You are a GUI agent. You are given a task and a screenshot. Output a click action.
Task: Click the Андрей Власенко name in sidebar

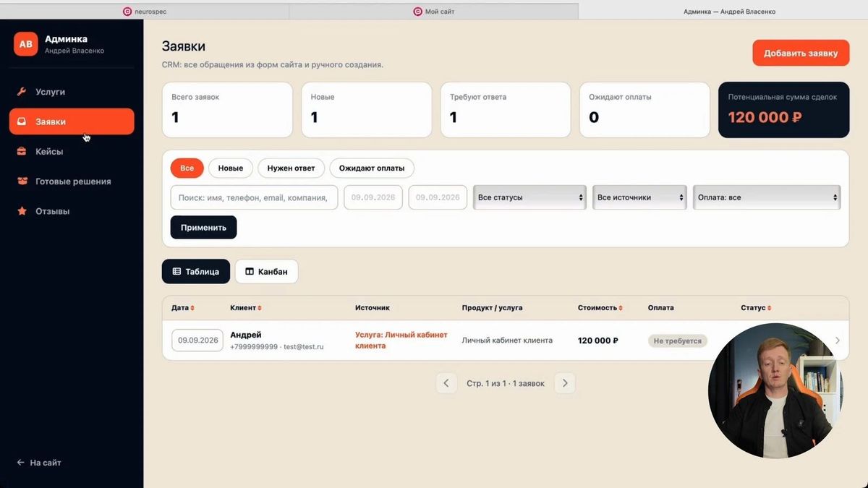click(x=75, y=51)
